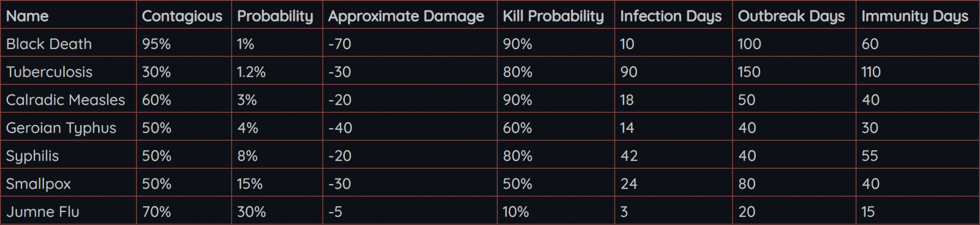Click the Contagious column header
The image size is (980, 225).
point(182,16)
